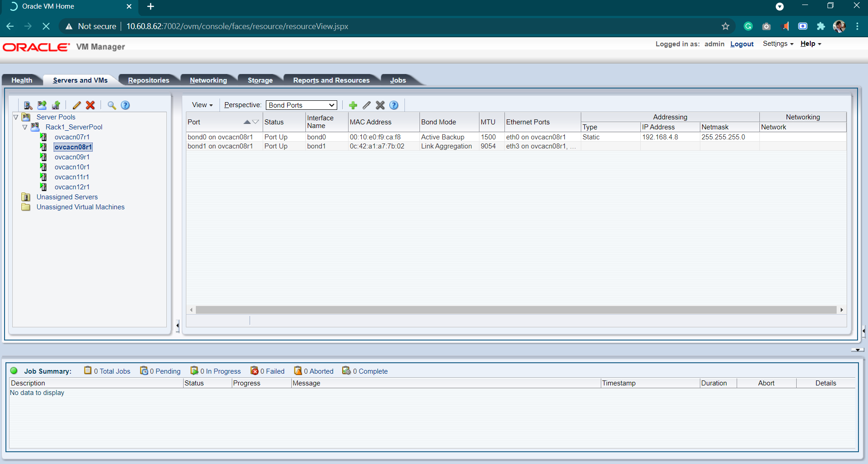Sort Port column ascending with up arrow
Screen dimensions: 868x464
pos(247,122)
